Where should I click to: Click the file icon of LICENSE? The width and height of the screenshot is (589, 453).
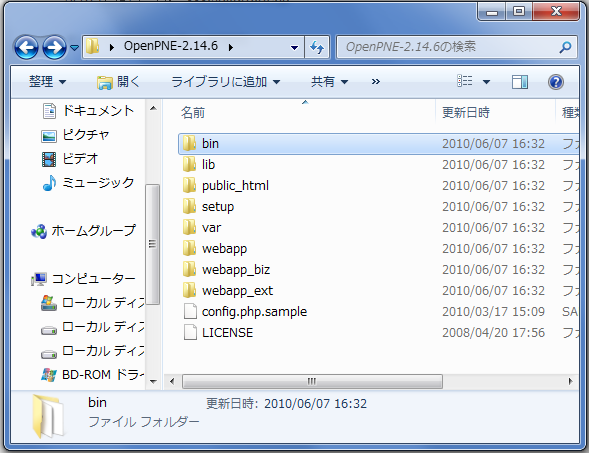click(x=190, y=332)
